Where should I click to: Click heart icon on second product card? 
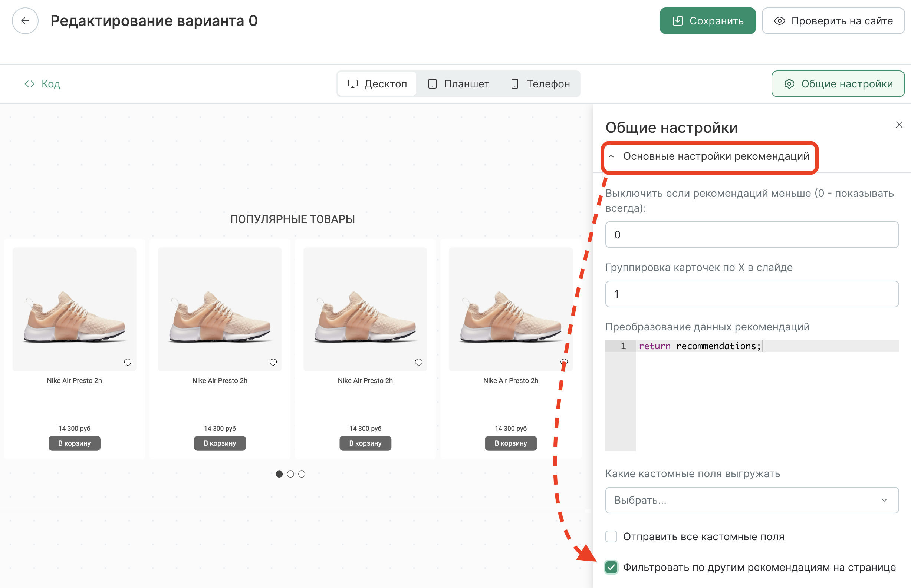[x=273, y=362]
